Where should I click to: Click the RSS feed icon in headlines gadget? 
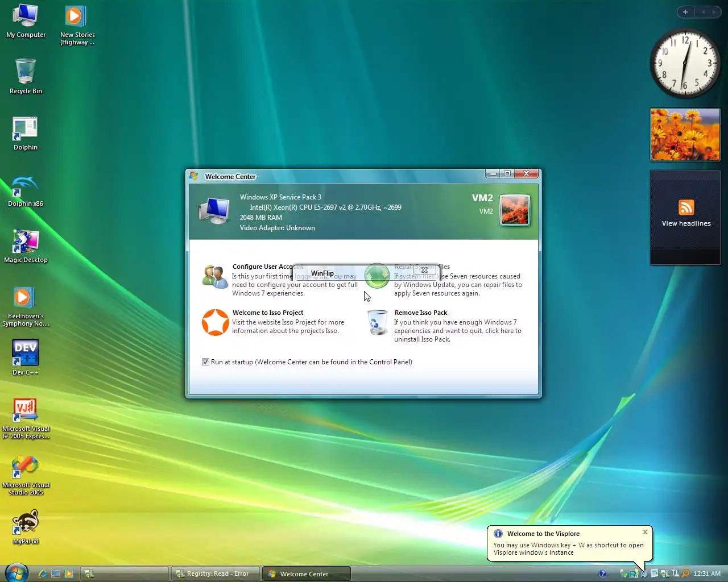point(686,207)
